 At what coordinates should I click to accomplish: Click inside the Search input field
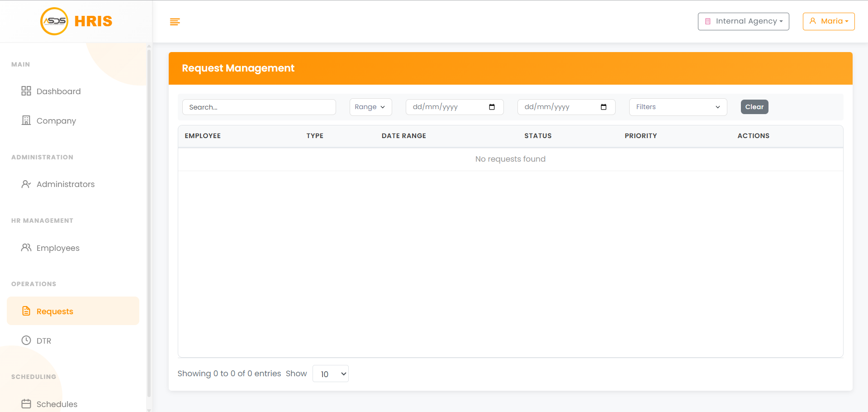click(x=259, y=107)
